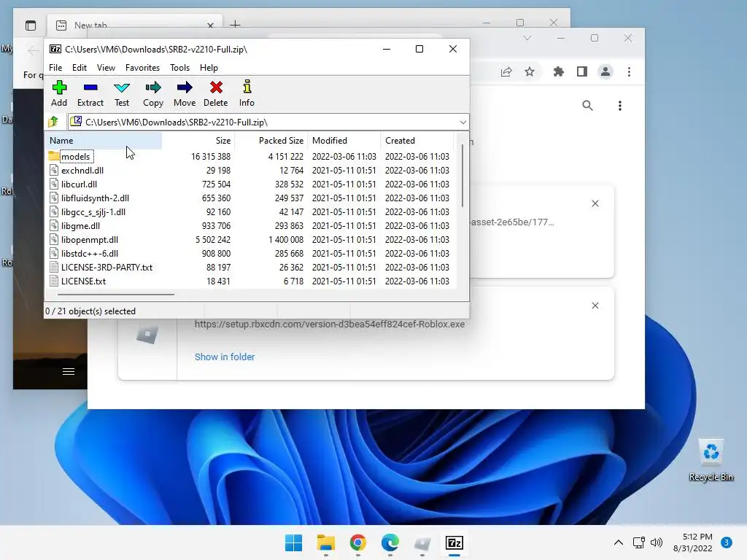Open the clock and date panel

coord(693,542)
